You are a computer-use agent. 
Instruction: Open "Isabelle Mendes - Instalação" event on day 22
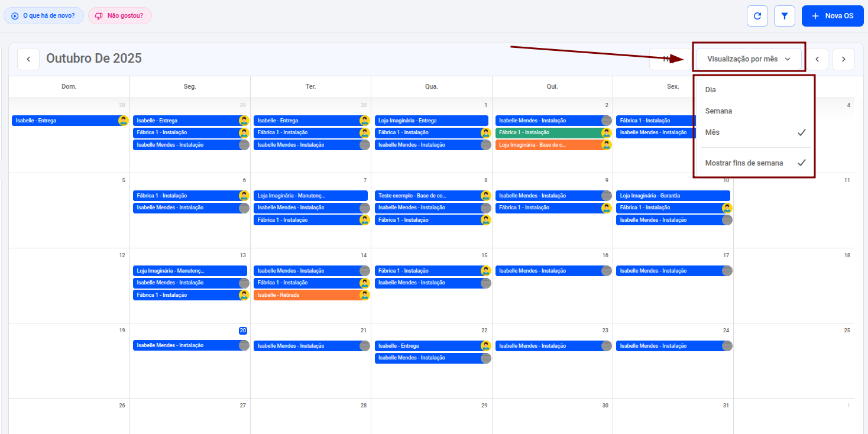coord(433,358)
